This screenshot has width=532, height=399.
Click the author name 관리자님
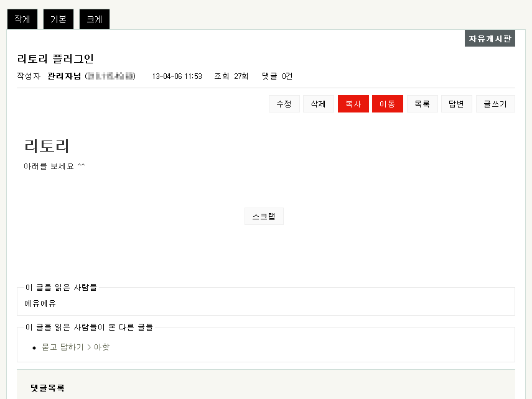pyautogui.click(x=65, y=76)
